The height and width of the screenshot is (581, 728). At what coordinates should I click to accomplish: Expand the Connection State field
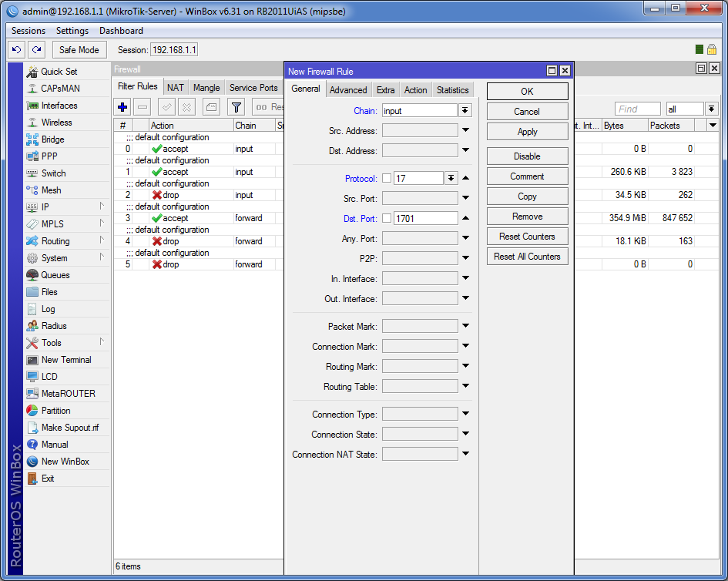pyautogui.click(x=465, y=434)
